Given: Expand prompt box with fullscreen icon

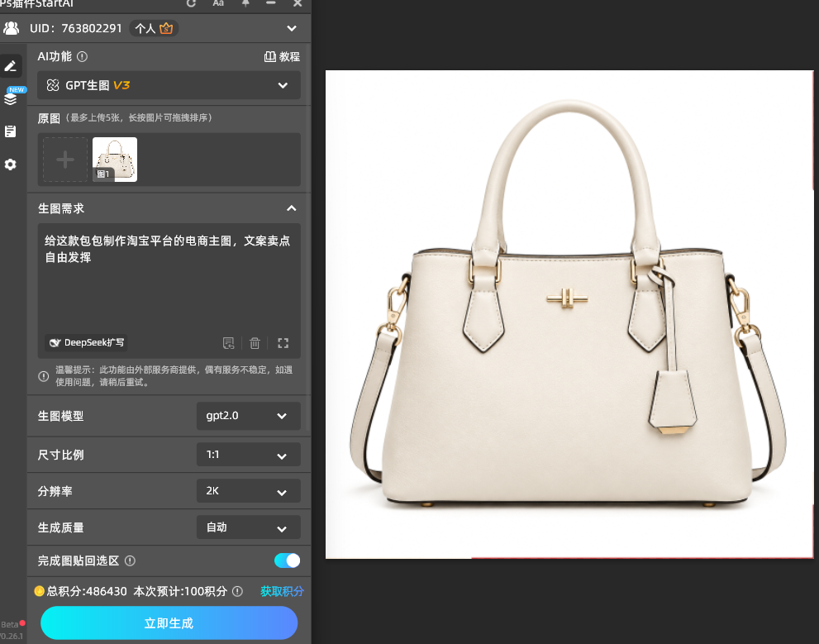Looking at the screenshot, I should click(x=283, y=343).
